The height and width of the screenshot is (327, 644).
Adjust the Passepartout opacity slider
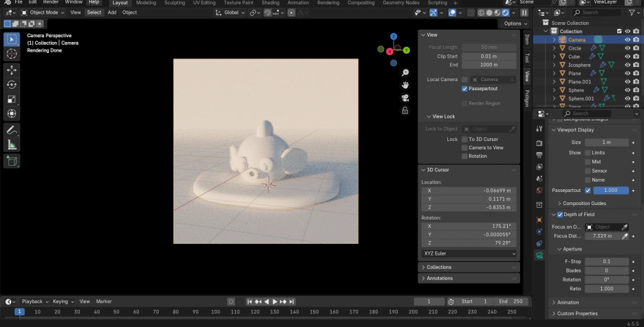[x=610, y=190]
